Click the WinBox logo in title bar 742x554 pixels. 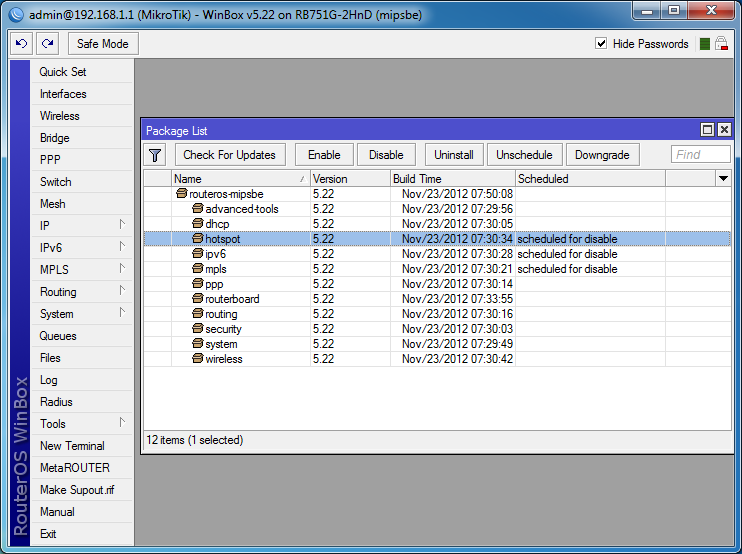[x=16, y=15]
